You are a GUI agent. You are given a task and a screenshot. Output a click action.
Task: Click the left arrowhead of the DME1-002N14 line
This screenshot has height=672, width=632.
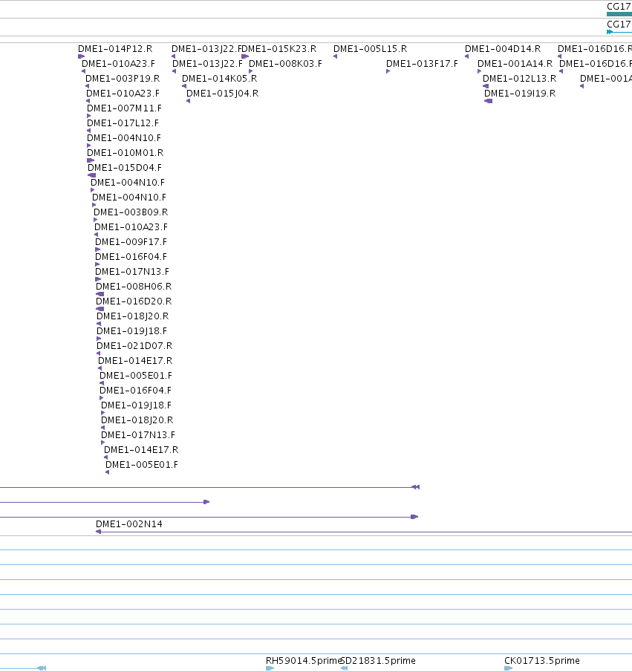pos(98,532)
